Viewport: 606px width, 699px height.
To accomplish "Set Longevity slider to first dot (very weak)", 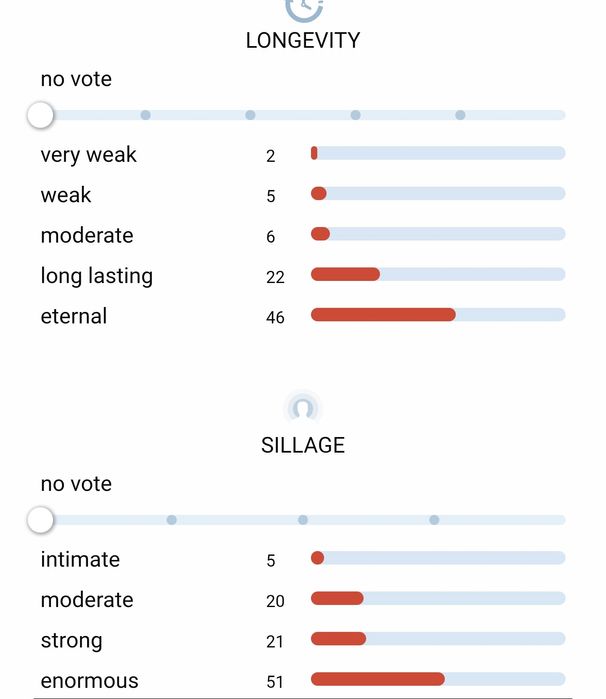I will click(146, 115).
